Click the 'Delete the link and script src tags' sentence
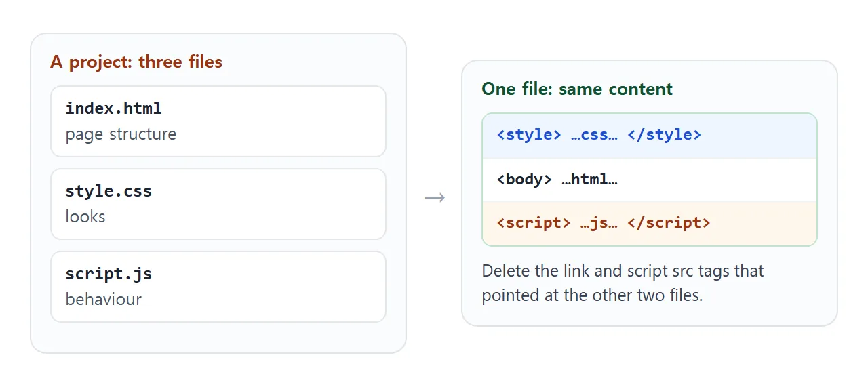The height and width of the screenshot is (389, 868). 623,283
